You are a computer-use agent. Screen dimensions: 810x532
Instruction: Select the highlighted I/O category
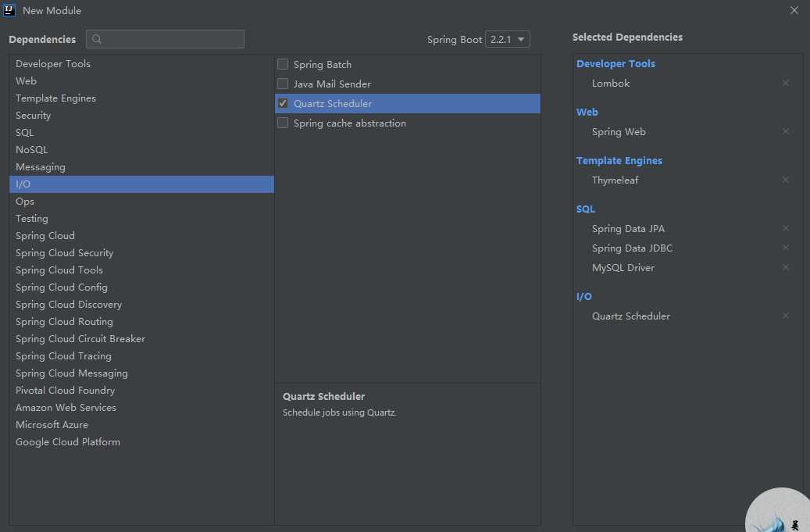coord(141,184)
